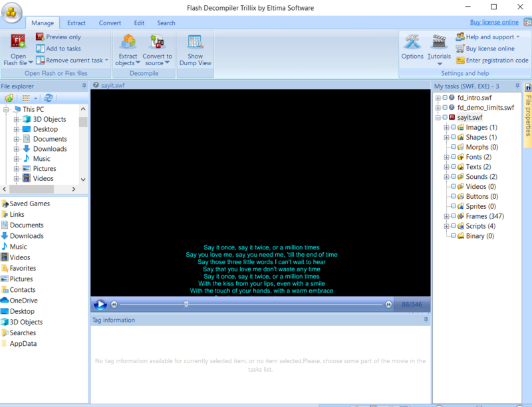Check the fd_intro.swf task checkbox
The width and height of the screenshot is (532, 407).
pos(446,97)
